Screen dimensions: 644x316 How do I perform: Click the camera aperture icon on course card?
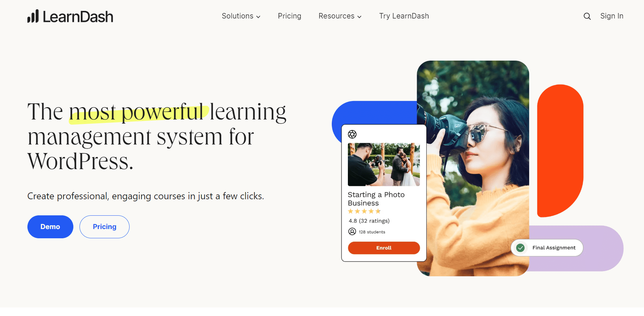pyautogui.click(x=352, y=134)
